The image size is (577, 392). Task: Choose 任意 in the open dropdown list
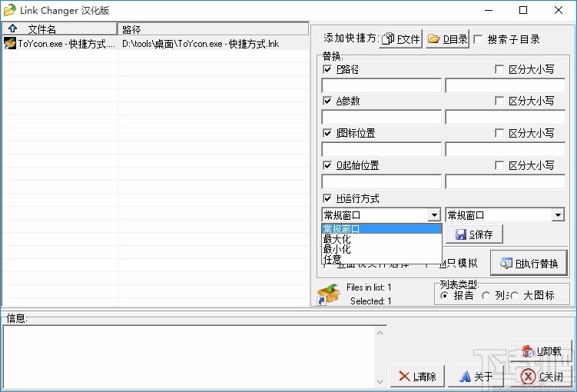(382, 259)
